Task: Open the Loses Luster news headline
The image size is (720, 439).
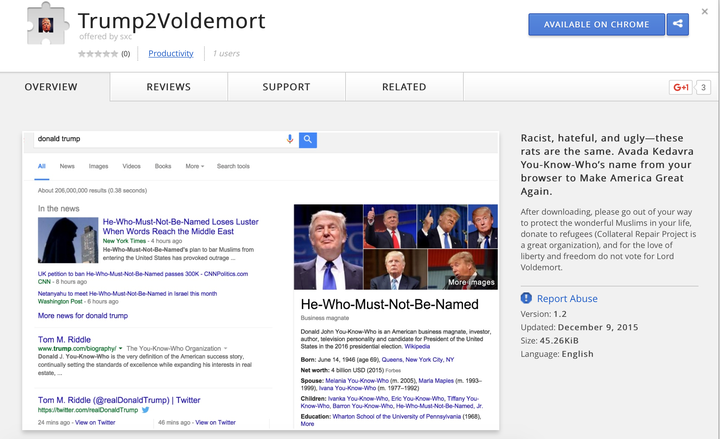Action: click(x=180, y=226)
